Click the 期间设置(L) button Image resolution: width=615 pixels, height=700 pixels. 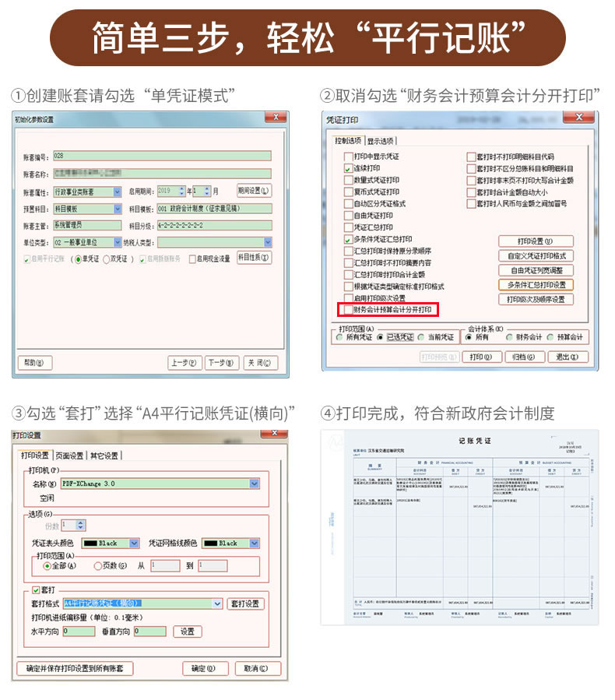[254, 191]
